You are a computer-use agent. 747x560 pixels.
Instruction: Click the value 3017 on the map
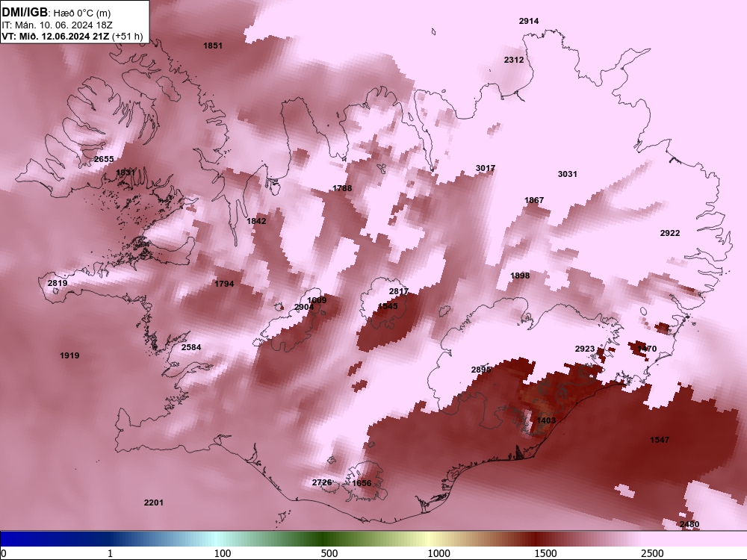point(486,168)
